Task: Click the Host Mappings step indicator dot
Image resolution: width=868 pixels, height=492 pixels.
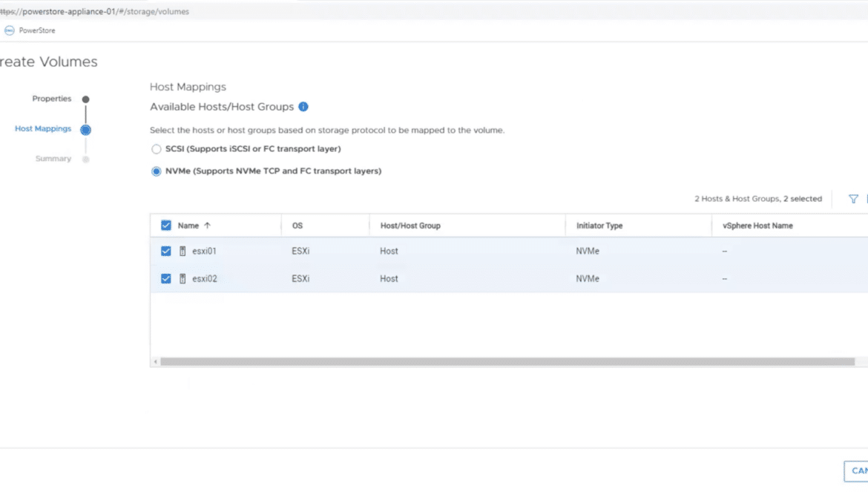Action: click(x=86, y=130)
